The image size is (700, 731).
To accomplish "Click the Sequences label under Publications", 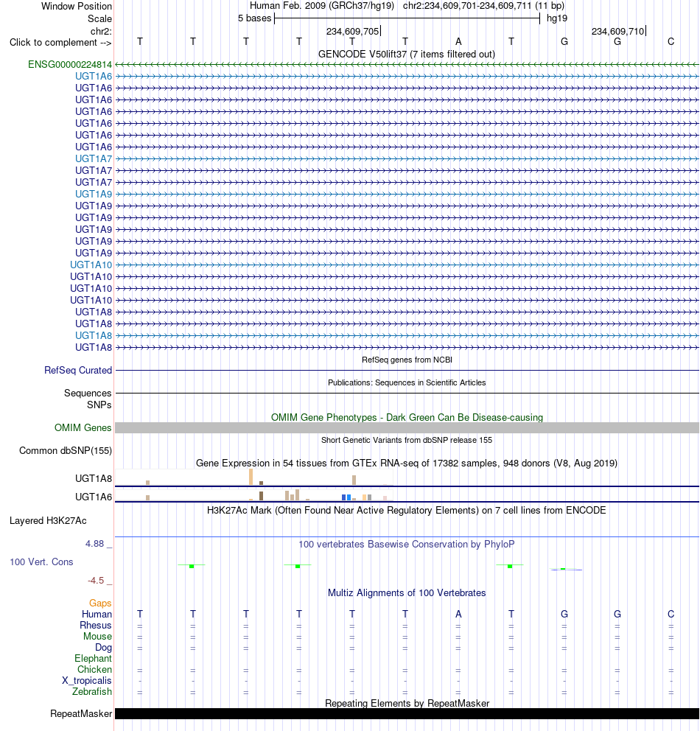I will tap(88, 393).
